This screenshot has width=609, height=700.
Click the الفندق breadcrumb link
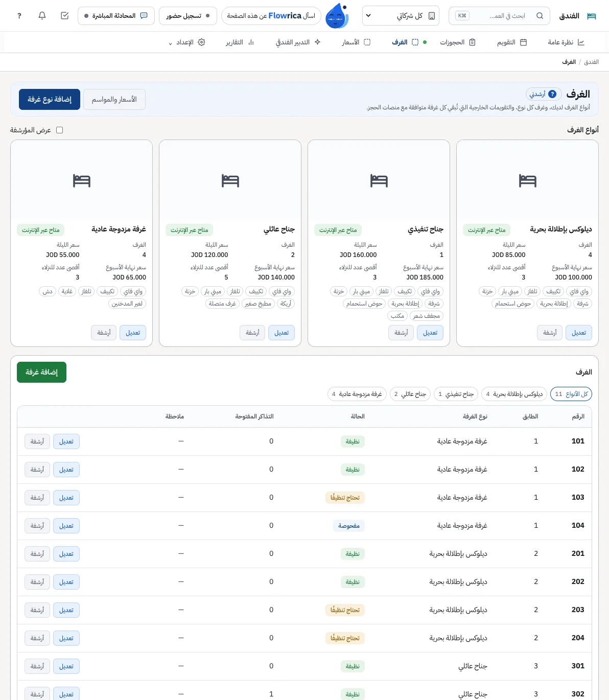[591, 62]
